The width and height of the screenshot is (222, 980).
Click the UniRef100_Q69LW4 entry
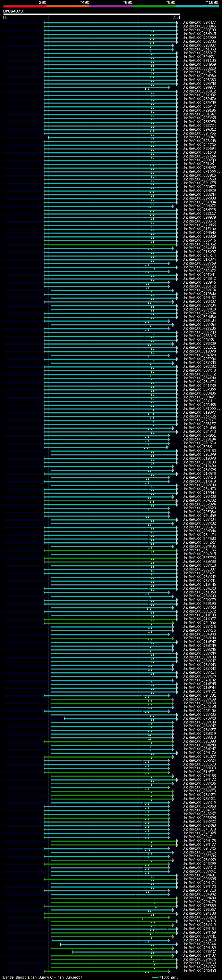click(199, 321)
